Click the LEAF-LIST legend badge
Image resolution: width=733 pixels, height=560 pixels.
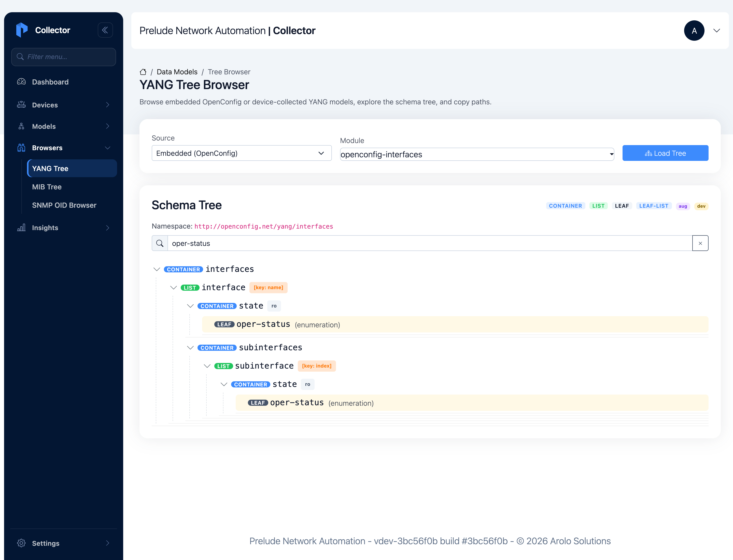[x=653, y=206]
